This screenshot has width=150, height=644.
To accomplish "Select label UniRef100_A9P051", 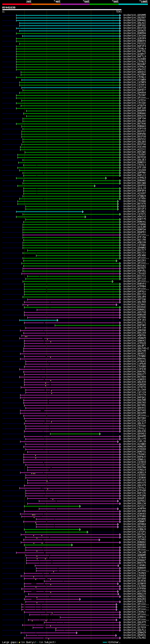I will 135,271.
